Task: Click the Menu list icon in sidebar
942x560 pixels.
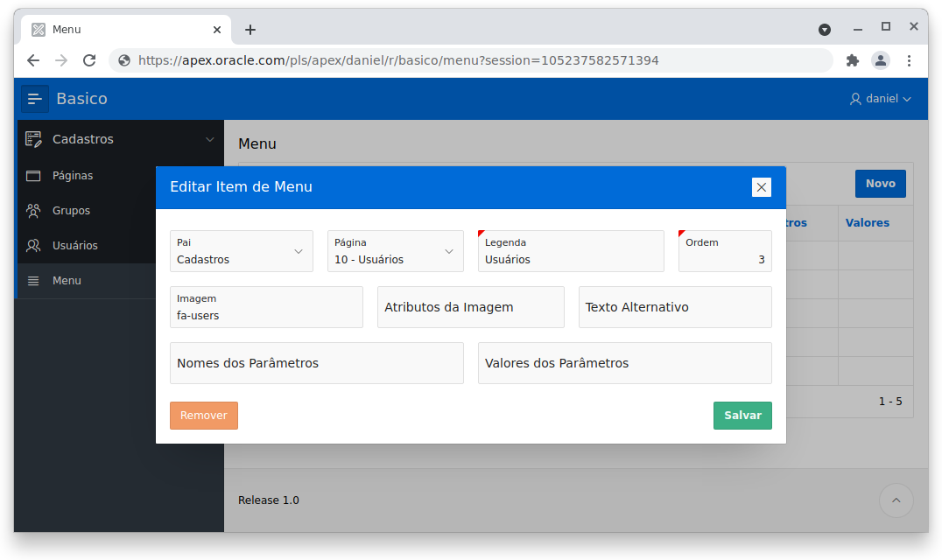Action: pos(32,280)
